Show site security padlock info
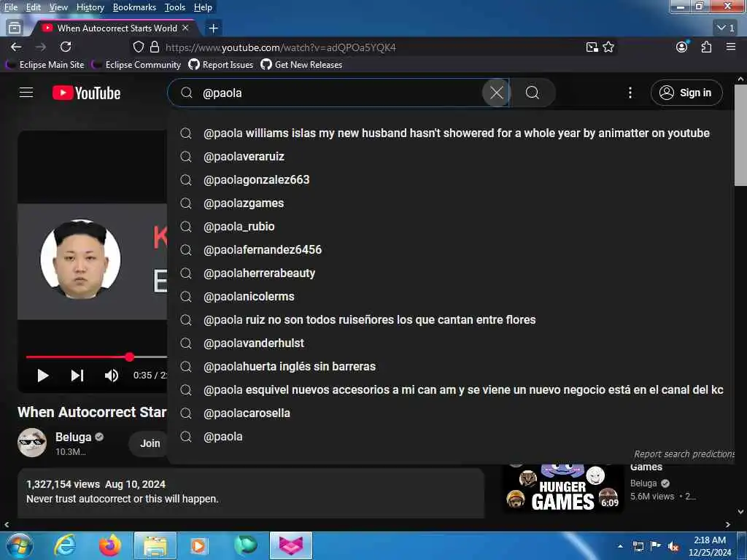This screenshot has height=560, width=747. pyautogui.click(x=155, y=47)
